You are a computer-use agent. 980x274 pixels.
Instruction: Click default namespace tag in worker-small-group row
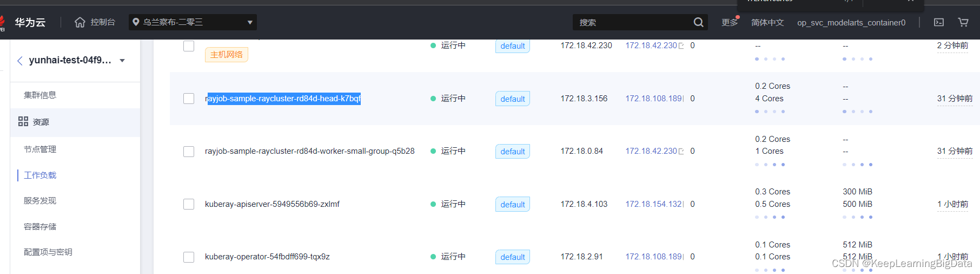(513, 152)
